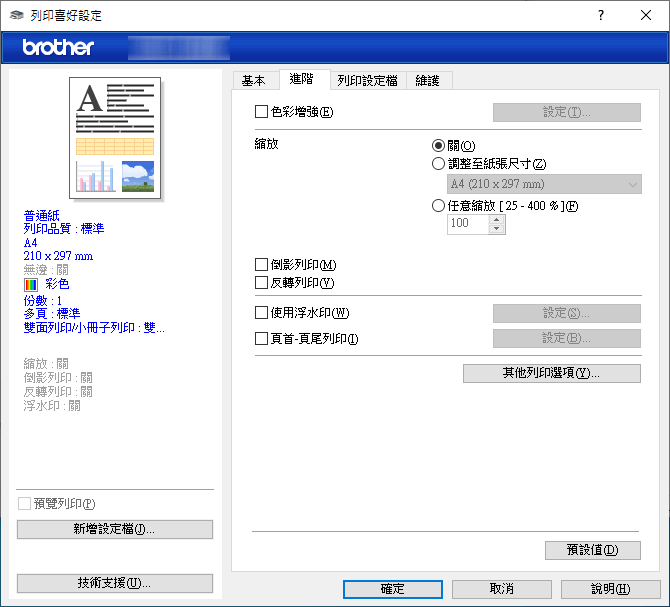Screen dimensions: 670x607
Task: Click the 無邊 : 關 summary text
Action: pyautogui.click(x=46, y=270)
